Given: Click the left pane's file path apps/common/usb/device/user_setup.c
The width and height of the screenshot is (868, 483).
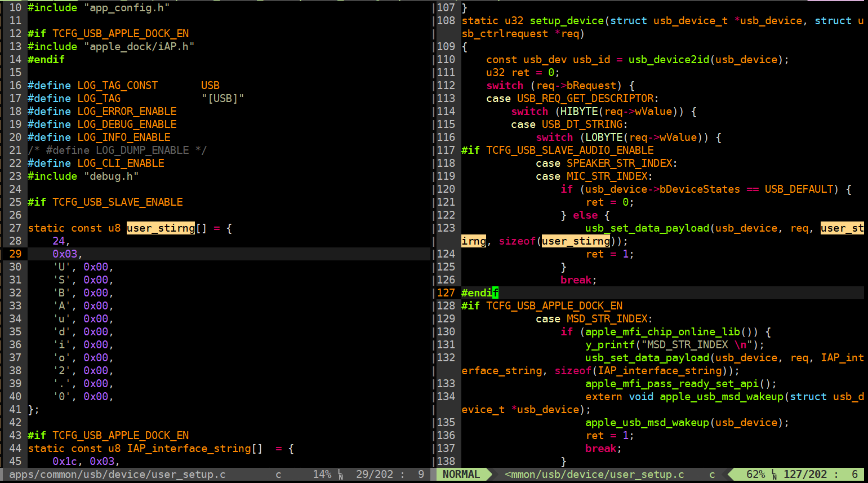Looking at the screenshot, I should tap(118, 475).
